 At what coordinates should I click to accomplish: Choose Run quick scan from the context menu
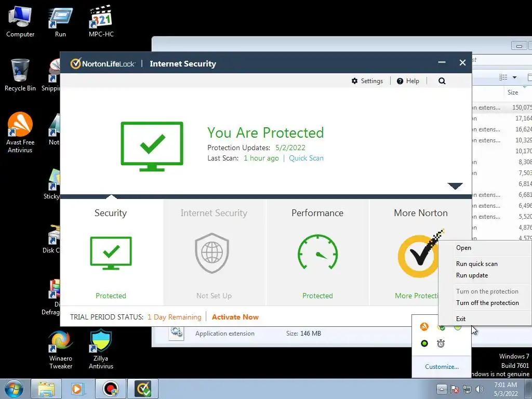485,263
